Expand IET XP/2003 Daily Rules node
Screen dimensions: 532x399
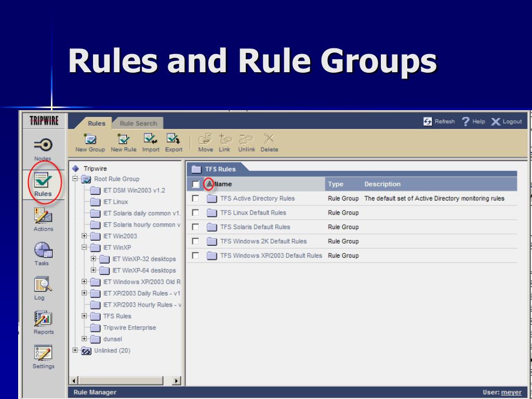(84, 293)
